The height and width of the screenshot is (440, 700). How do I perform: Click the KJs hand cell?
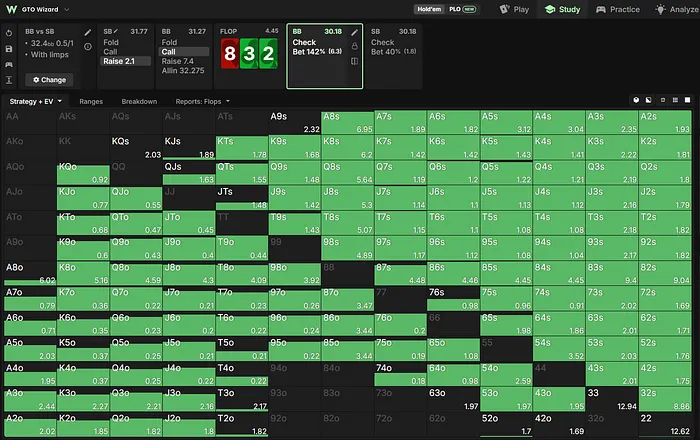(189, 147)
